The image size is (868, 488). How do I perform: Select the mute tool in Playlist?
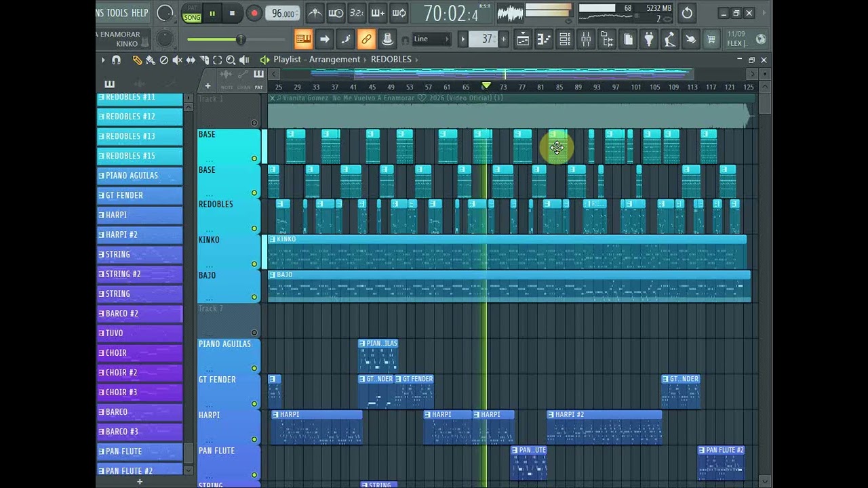178,60
